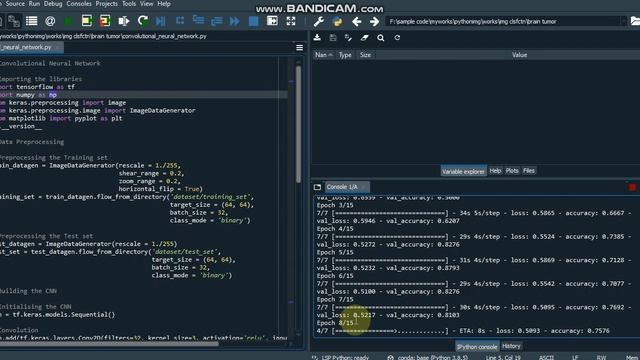This screenshot has height=360, width=640.
Task: Open the Source menu
Action: [15, 4]
